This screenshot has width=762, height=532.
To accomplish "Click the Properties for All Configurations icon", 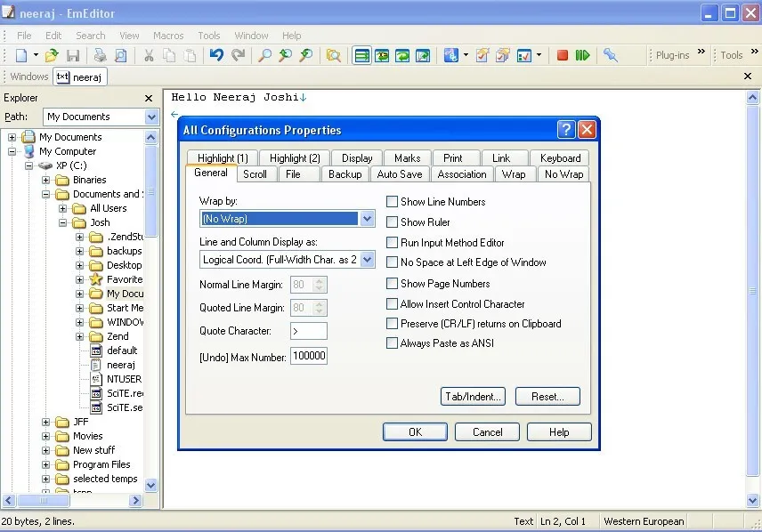I will point(503,55).
